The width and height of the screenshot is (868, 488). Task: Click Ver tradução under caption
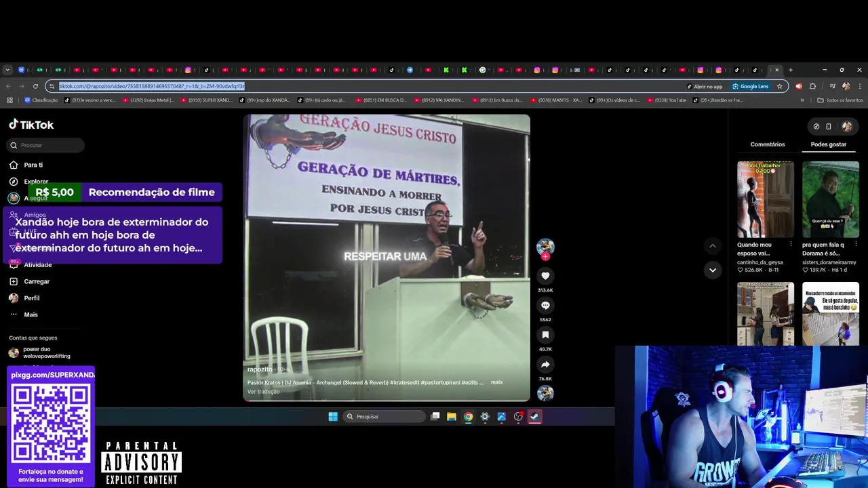point(263,392)
